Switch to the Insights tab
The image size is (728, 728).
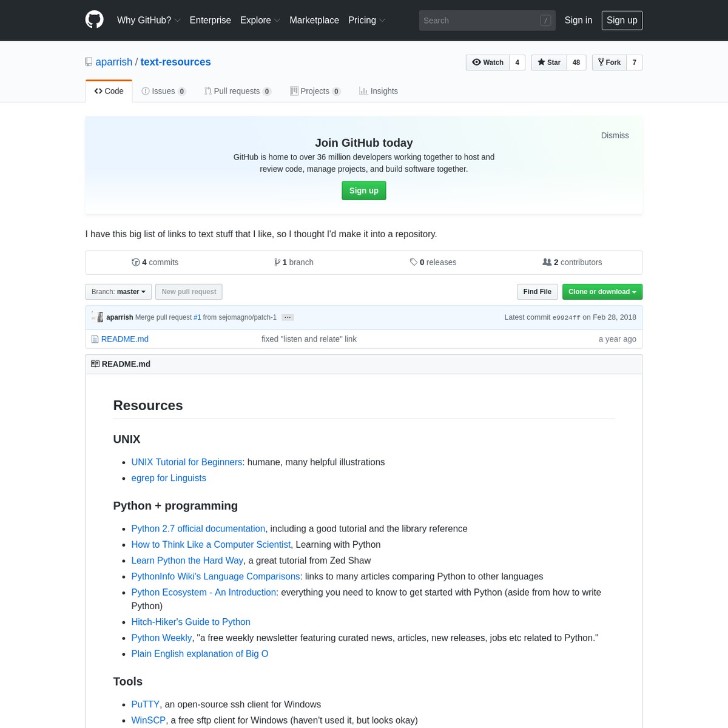(379, 91)
